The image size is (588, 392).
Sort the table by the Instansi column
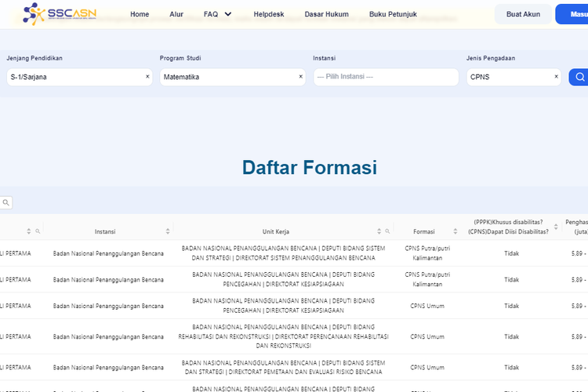pyautogui.click(x=168, y=231)
